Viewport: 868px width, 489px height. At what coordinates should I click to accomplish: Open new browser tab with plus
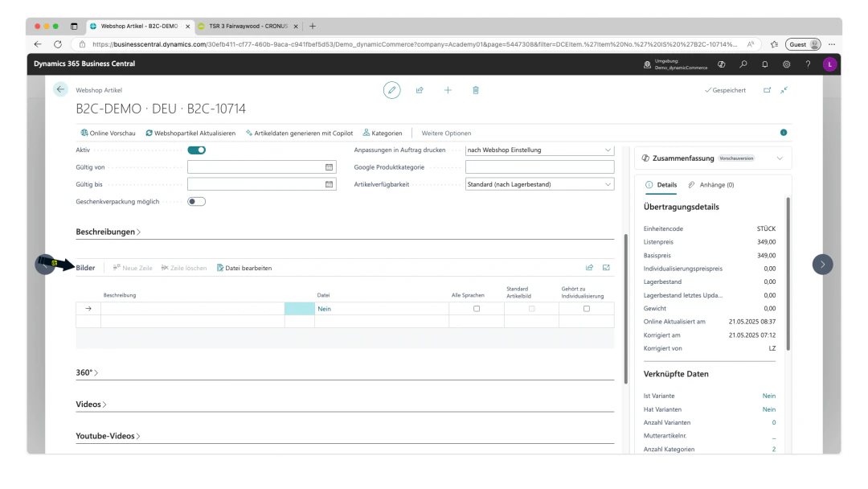[313, 26]
